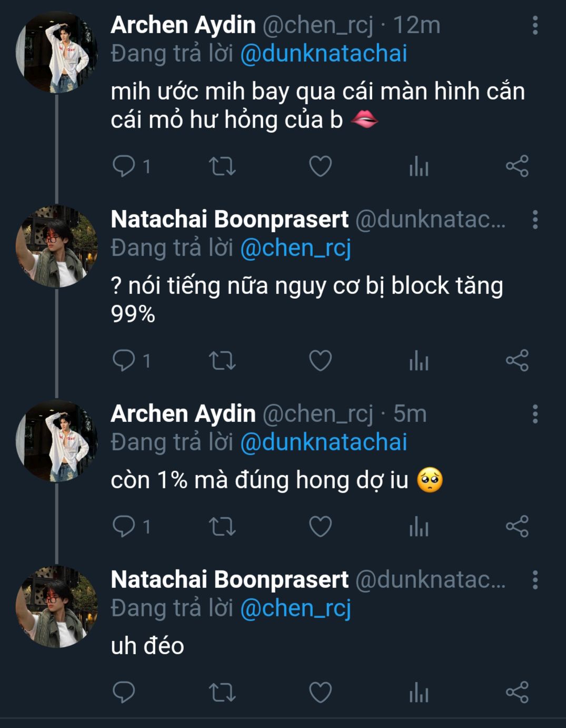Screen dimensions: 566x728
Task: Like the 'nguy cơ bị block' tweet
Action: 320,361
